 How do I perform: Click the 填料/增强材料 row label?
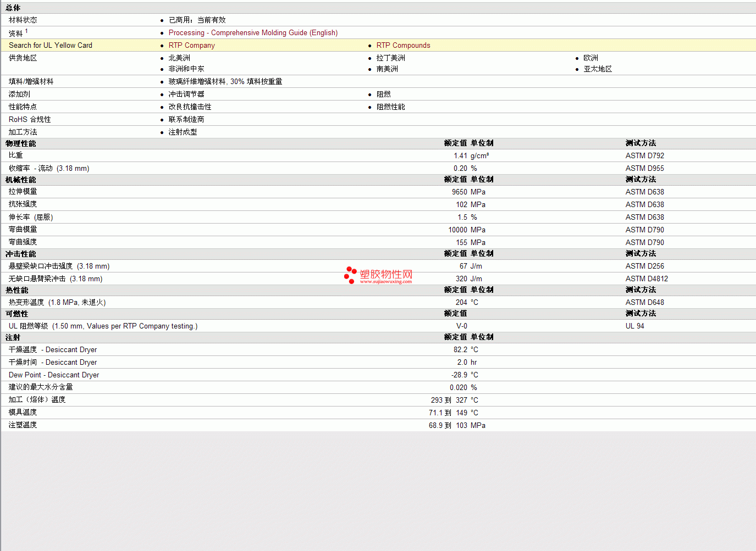[31, 82]
